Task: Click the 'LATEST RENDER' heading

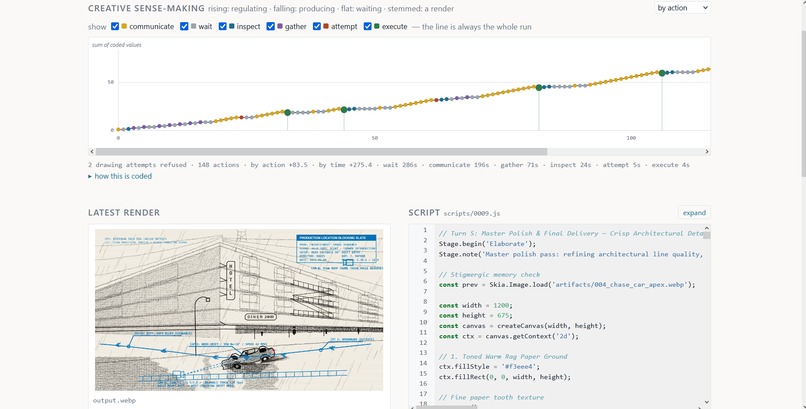Action: (124, 213)
